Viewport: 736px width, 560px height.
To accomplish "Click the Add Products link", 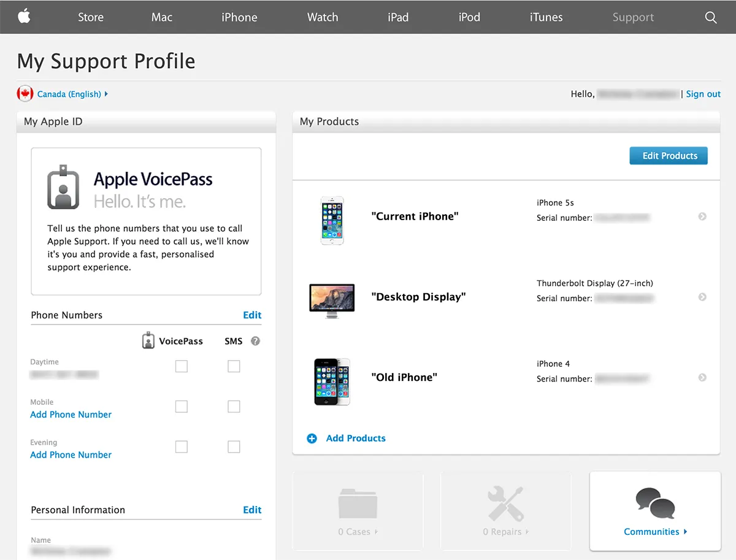I will (x=356, y=439).
